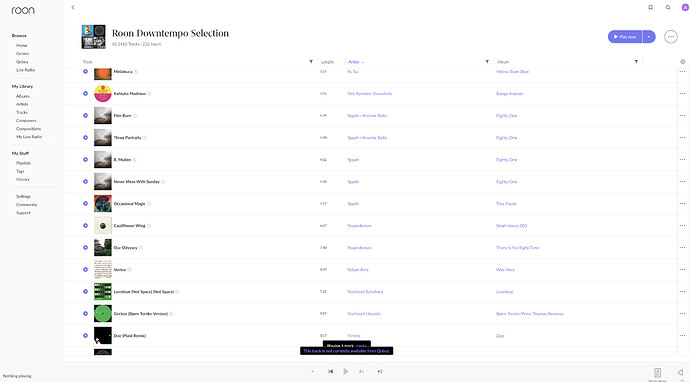690x382 pixels.
Task: Select the track title Never Mess With Sunday
Action: tap(136, 182)
